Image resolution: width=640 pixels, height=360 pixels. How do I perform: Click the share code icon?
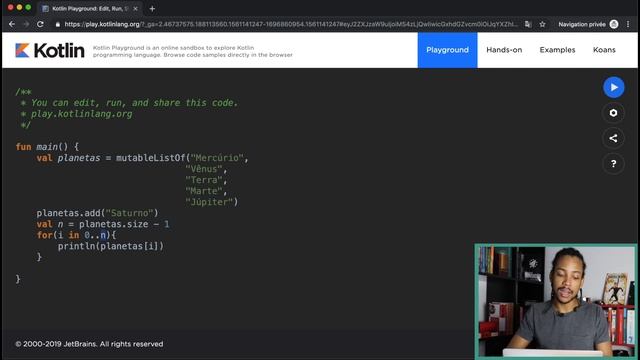coord(613,138)
